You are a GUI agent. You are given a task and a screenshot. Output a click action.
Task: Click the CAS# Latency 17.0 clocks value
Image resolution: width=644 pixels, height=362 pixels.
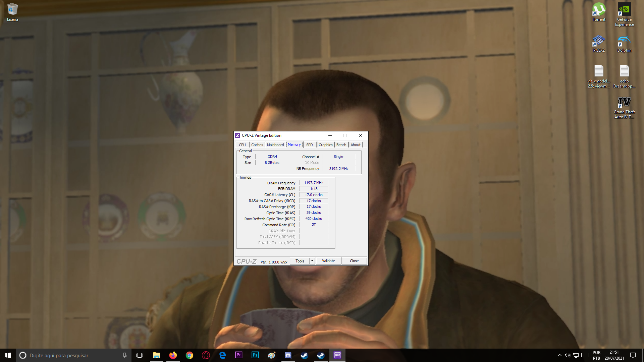tap(314, 195)
